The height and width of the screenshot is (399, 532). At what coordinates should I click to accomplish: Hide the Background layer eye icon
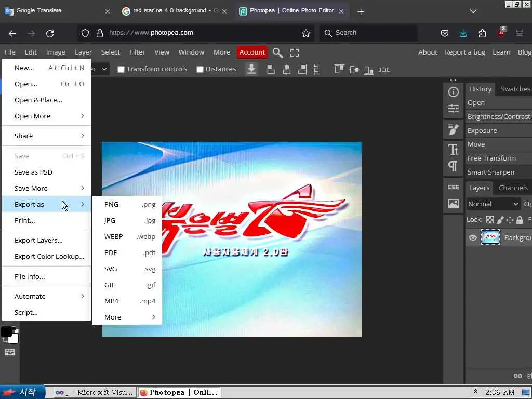pos(473,237)
